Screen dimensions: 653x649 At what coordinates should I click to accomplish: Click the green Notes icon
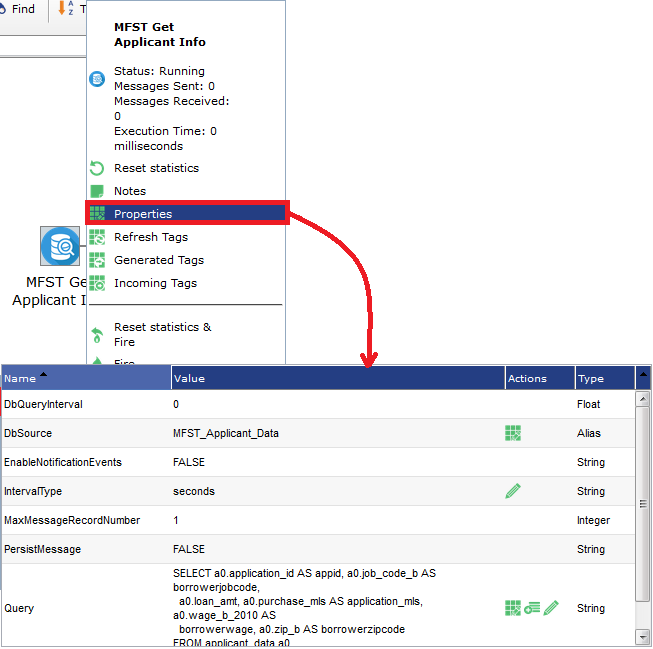97,191
